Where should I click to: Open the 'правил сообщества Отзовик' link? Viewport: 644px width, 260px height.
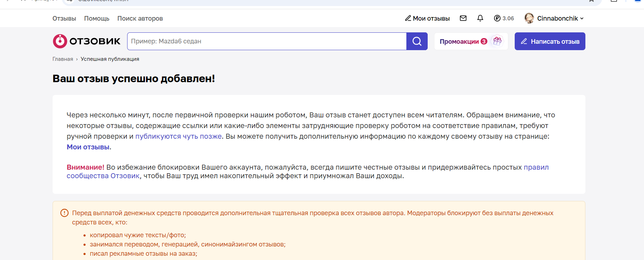click(308, 171)
